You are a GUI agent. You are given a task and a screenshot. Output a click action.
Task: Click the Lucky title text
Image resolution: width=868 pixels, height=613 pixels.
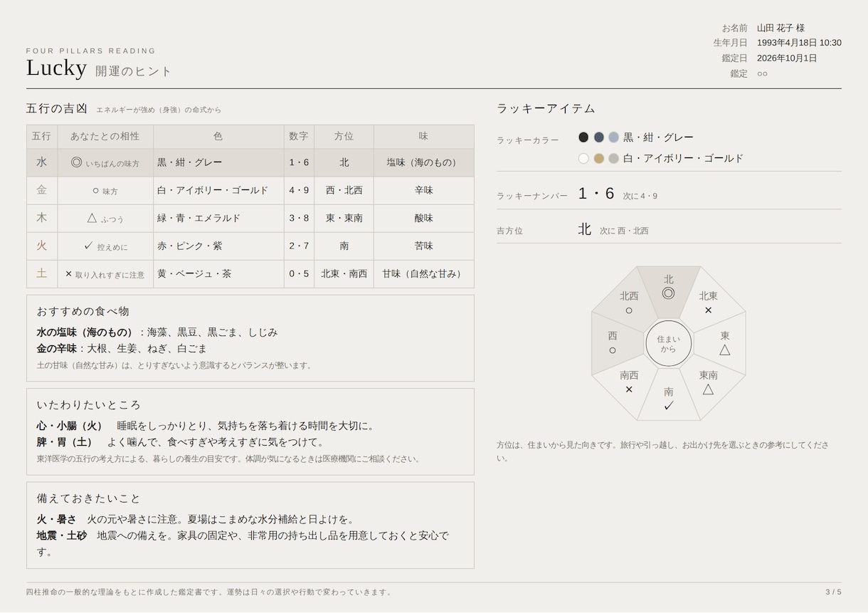[56, 68]
